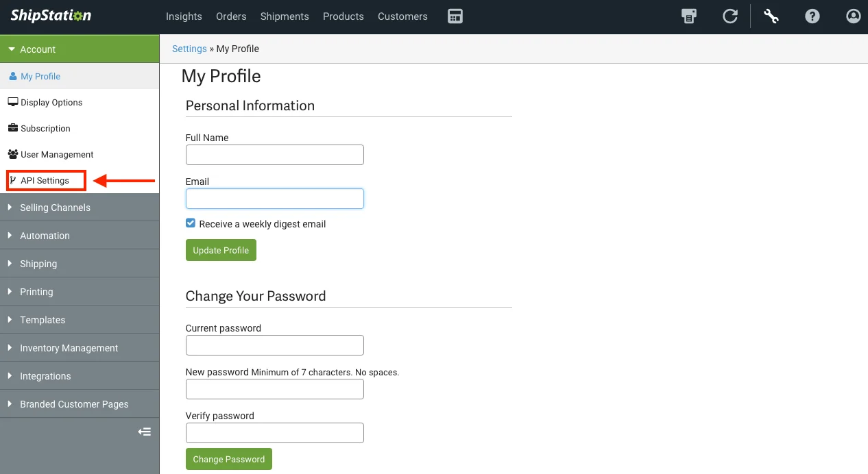This screenshot has width=868, height=474.
Task: Open the Customers tab
Action: (402, 16)
